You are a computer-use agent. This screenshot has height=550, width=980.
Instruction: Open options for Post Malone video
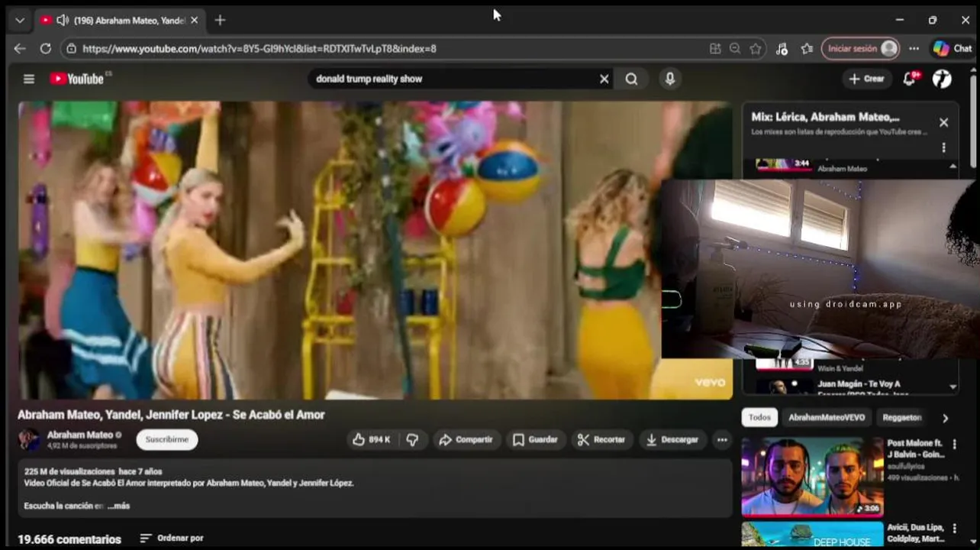954,444
